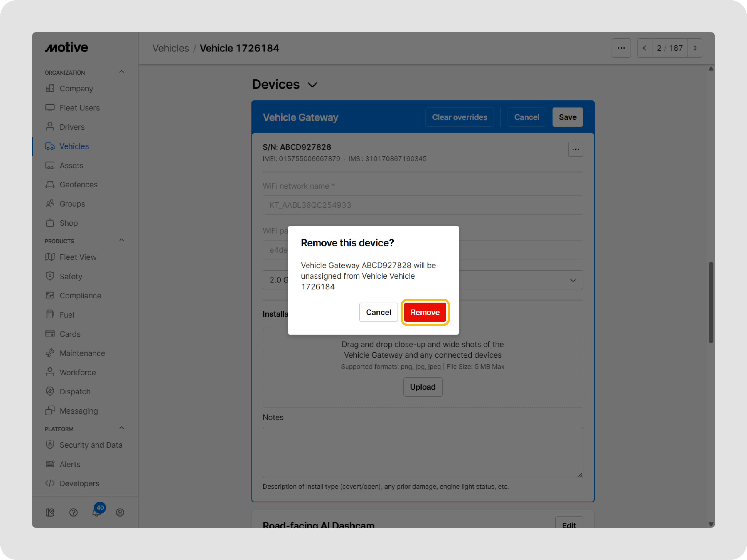This screenshot has height=560, width=747.
Task: Open the 2.0 GHz frequency dropdown
Action: pos(573,280)
